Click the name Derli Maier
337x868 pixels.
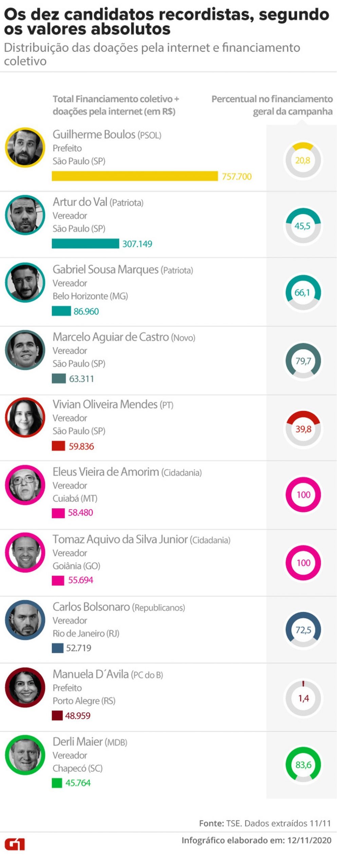pyautogui.click(x=78, y=742)
